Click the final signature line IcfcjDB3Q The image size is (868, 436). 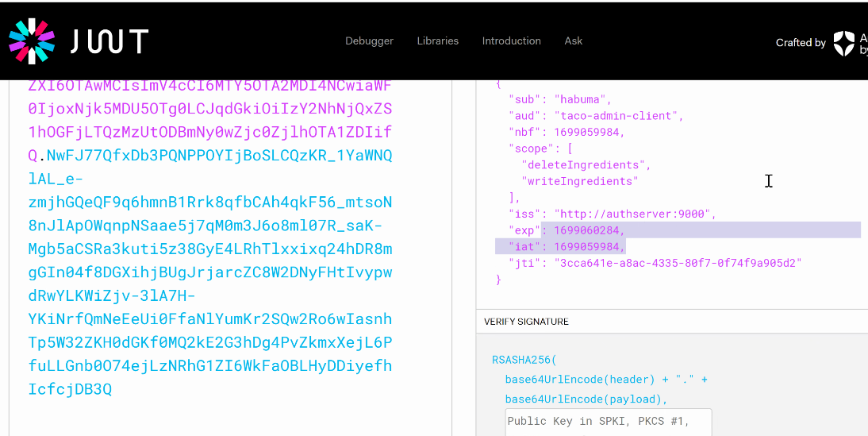[x=70, y=389]
